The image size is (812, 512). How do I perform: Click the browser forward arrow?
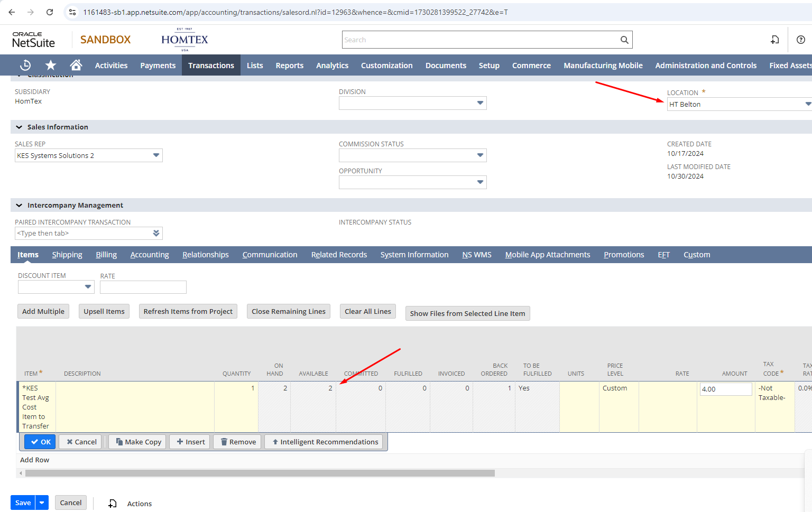(x=31, y=12)
